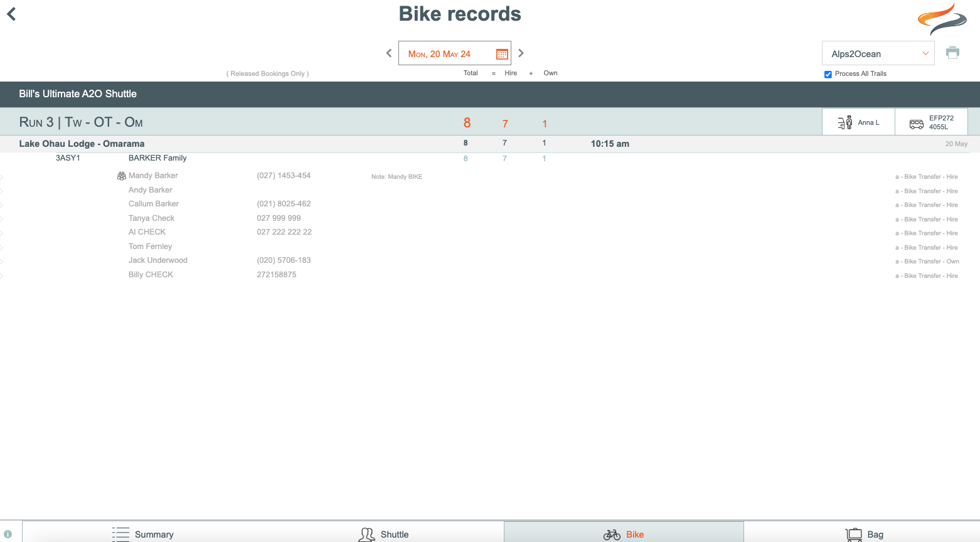Click phone number (021) 8025-462
980x542 pixels.
tap(284, 204)
